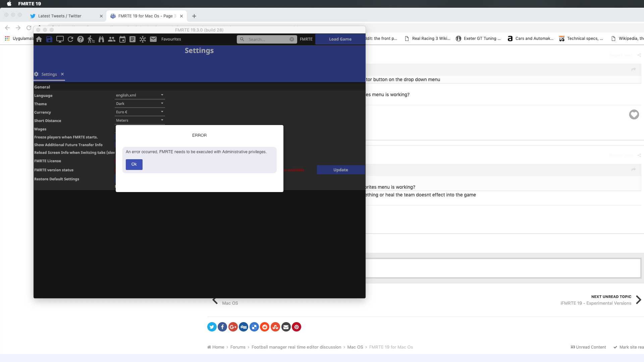This screenshot has height=362, width=644.
Task: Open Football manager real time editor discussion breadcrumb
Action: pyautogui.click(x=296, y=347)
